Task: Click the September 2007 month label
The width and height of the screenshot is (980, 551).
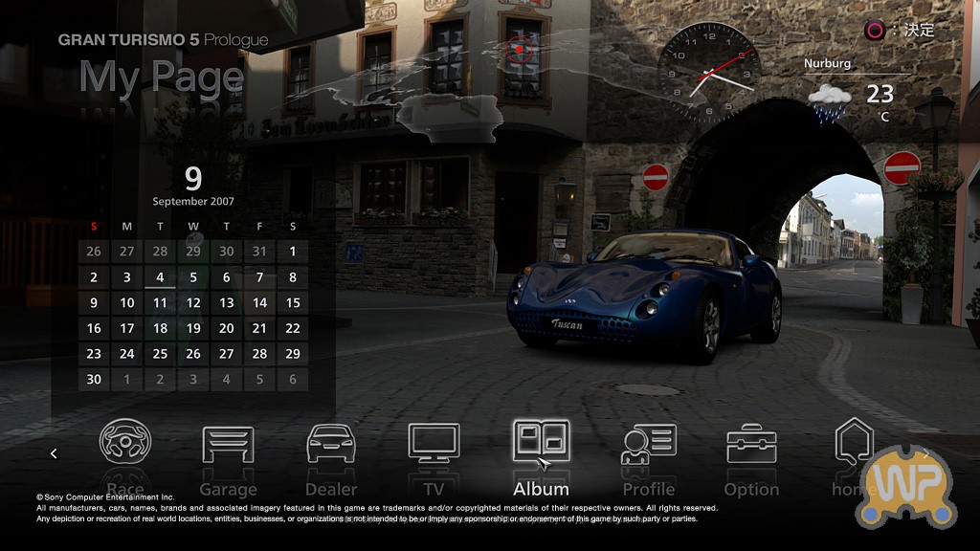Action: (x=193, y=202)
